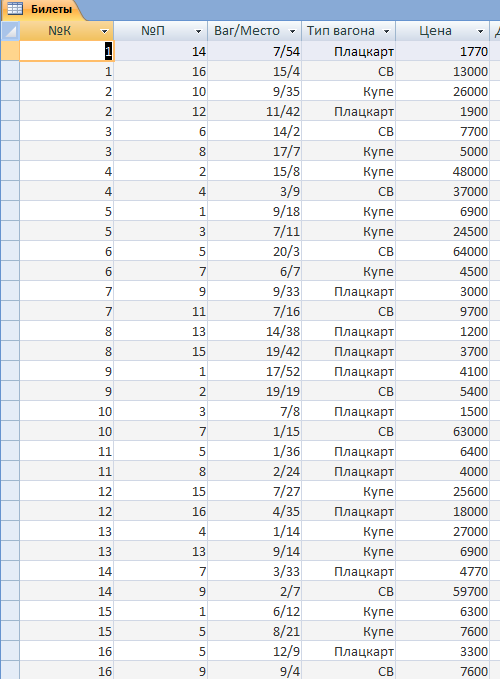Viewport: 500px width, 679px height.
Task: Select the Тип вагона column header
Action: tap(348, 31)
